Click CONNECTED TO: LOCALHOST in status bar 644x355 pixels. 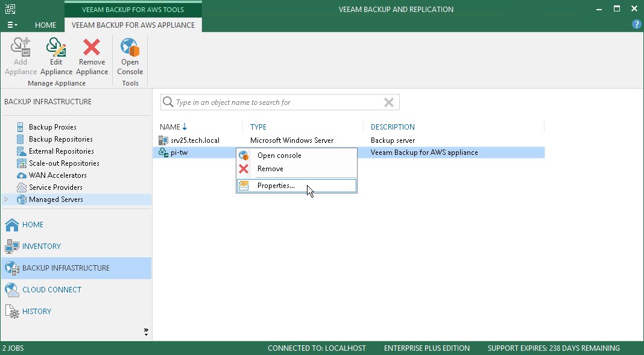tap(317, 348)
